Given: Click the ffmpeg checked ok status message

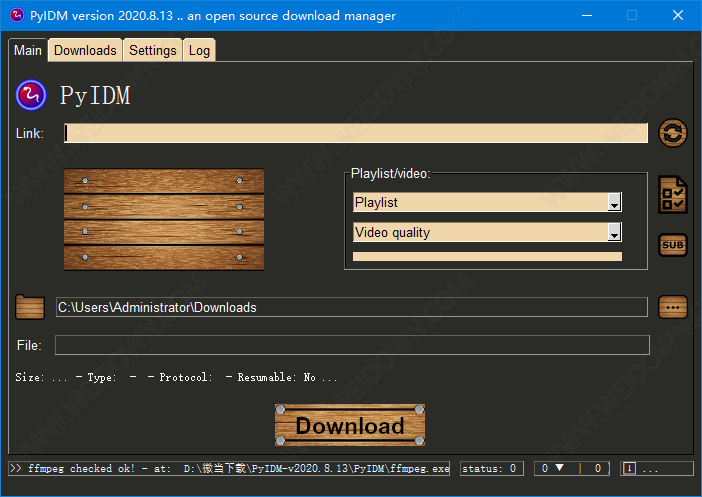Looking at the screenshot, I should (x=229, y=468).
